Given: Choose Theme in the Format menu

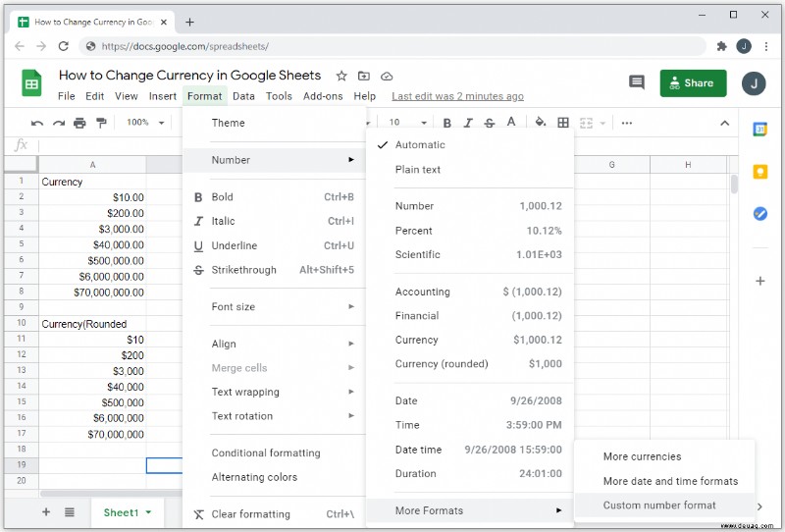Looking at the screenshot, I should click(x=275, y=123).
